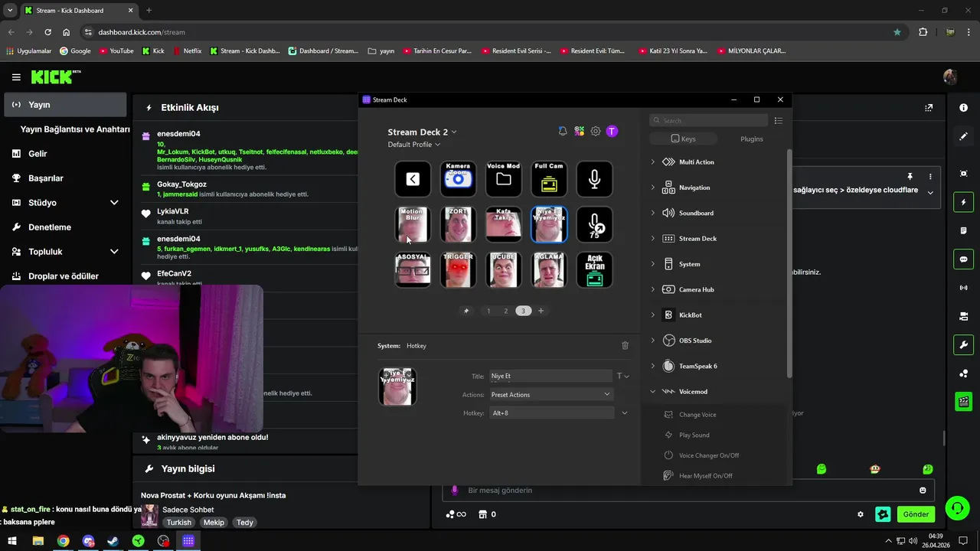This screenshot has width=980, height=551.
Task: Delete the action with trash icon
Action: 625,346
